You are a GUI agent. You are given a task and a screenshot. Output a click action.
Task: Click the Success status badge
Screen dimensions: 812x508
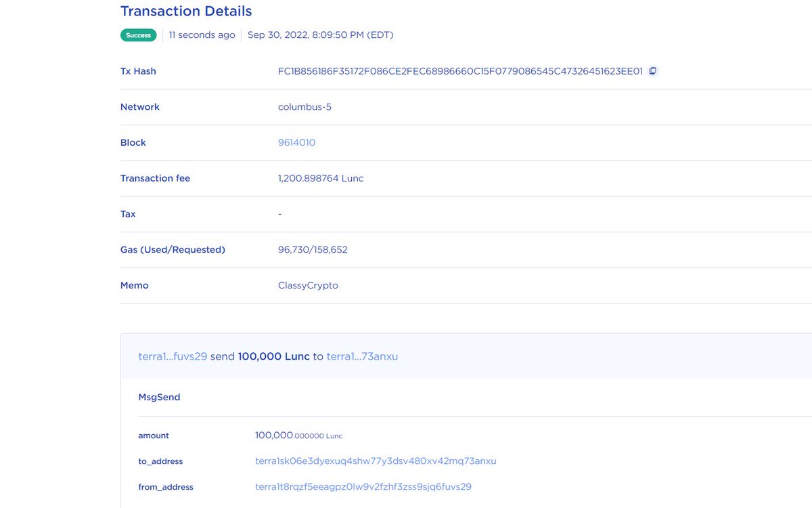point(138,35)
